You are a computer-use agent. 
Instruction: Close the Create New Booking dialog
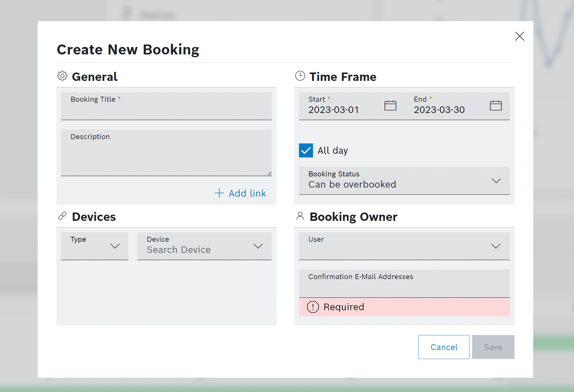519,36
